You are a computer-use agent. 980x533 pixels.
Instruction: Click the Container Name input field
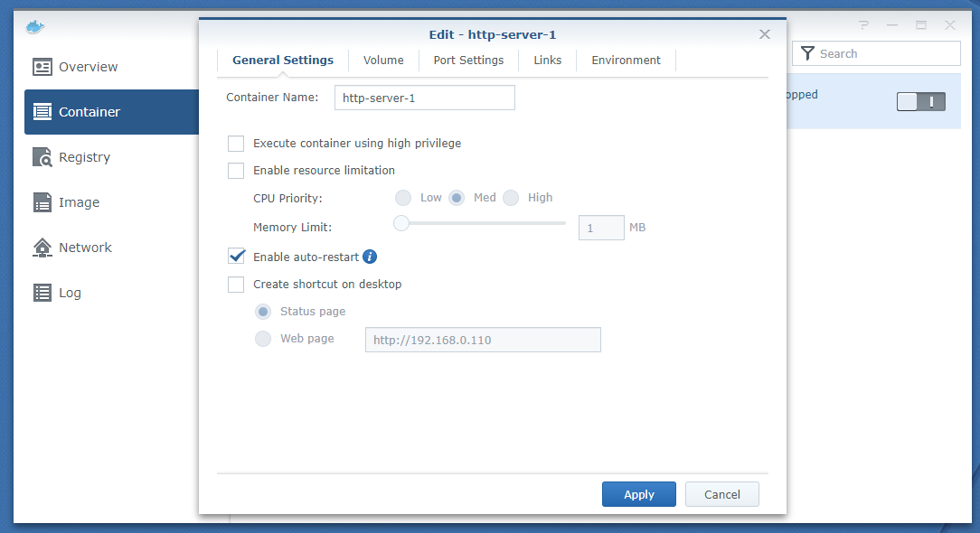(424, 98)
